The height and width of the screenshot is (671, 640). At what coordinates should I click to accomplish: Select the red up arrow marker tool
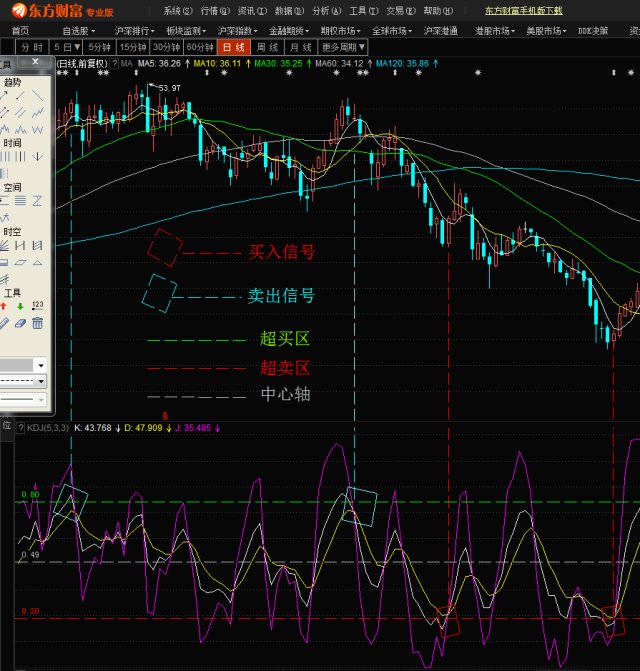(x=5, y=306)
